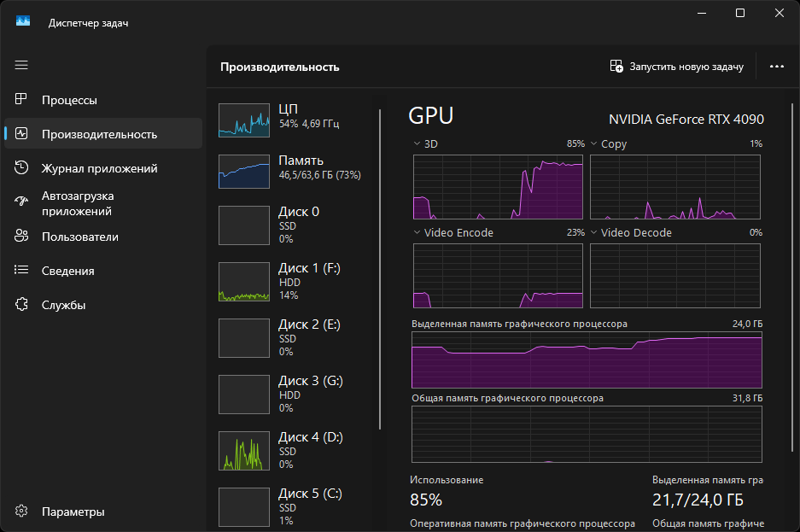Open the three-dots more options menu

click(776, 67)
